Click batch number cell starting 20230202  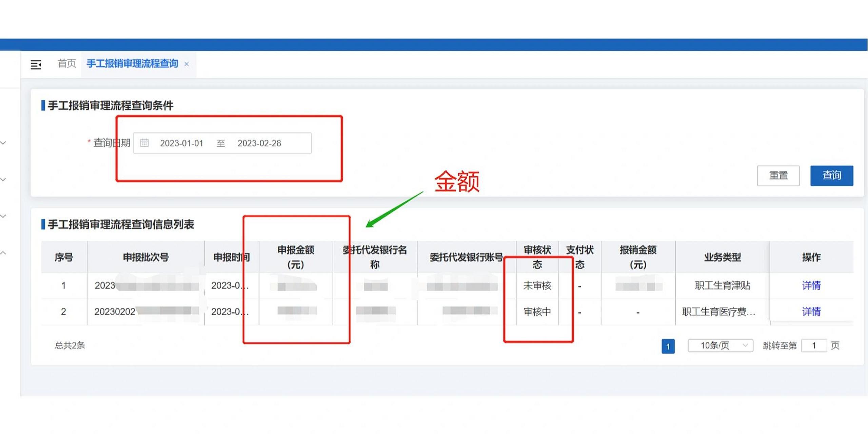[x=146, y=312]
